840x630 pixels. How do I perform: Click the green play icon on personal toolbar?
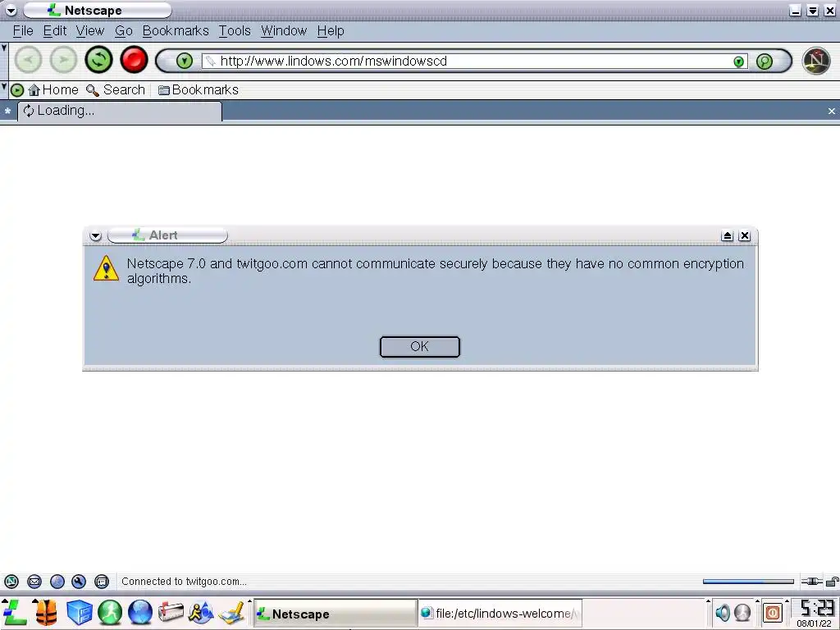pos(17,90)
